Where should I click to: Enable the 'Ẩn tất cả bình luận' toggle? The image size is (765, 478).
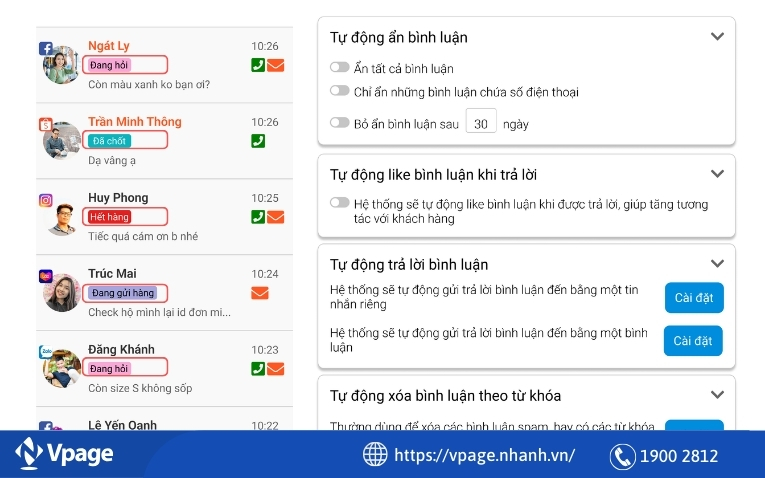340,67
